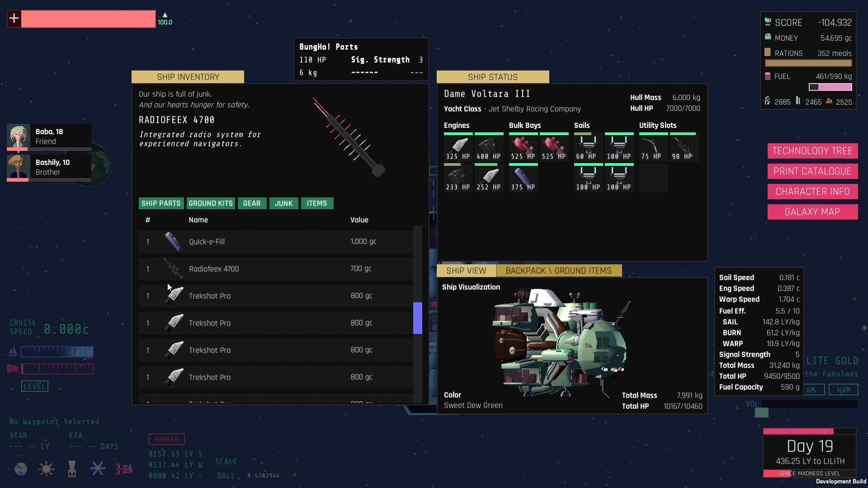Toggle Ship View panel display

(467, 271)
